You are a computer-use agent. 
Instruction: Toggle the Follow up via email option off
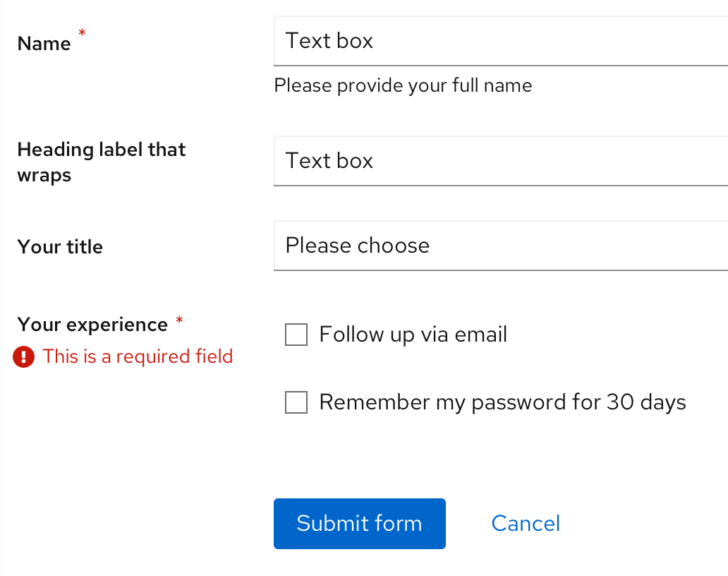[x=296, y=334]
